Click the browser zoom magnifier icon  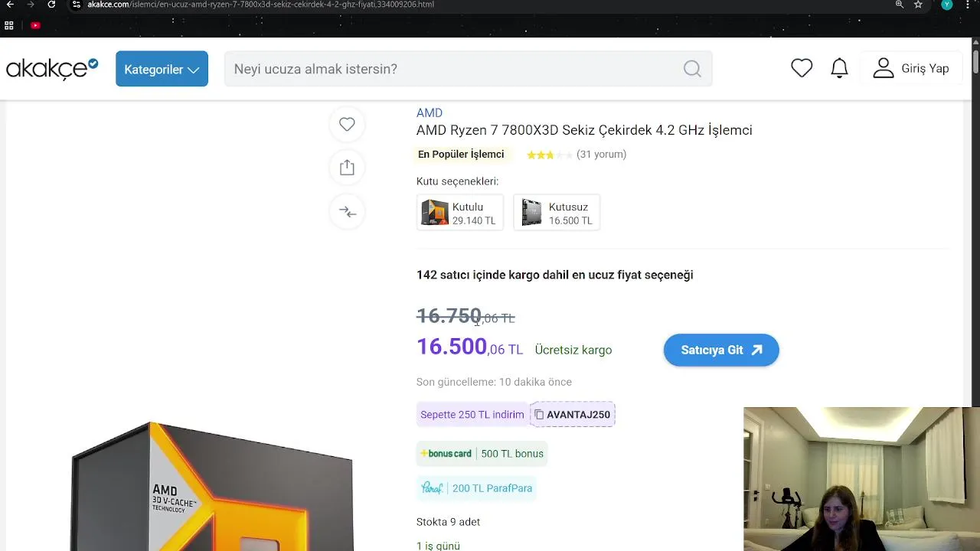point(900,5)
